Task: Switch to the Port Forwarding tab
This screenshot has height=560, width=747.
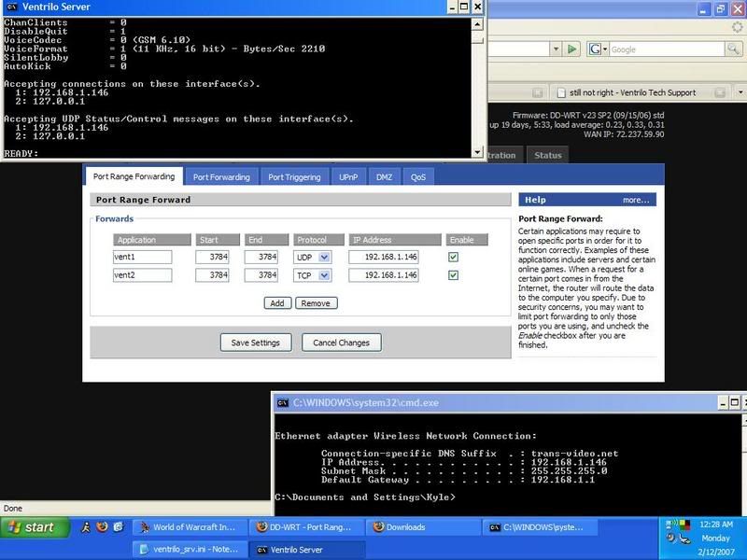Action: coord(221,176)
